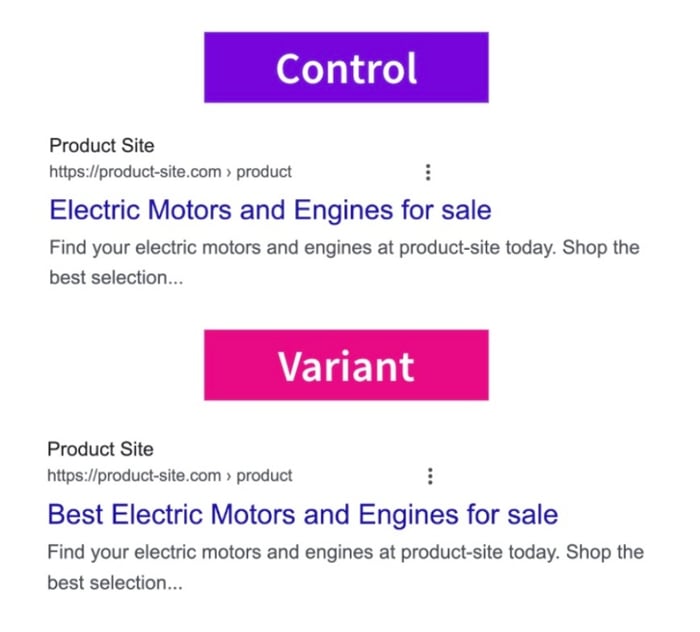Click "best selection..." text in Variant snippet

[x=115, y=583]
